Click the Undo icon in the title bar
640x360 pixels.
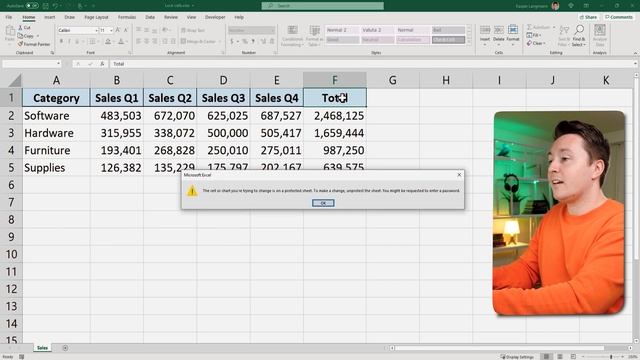pos(56,6)
